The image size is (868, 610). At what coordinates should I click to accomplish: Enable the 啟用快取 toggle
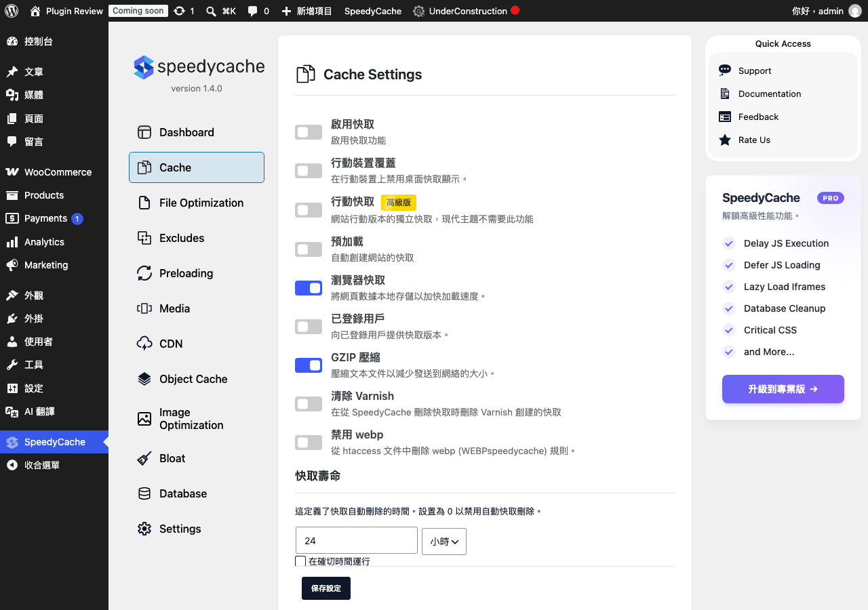[309, 132]
